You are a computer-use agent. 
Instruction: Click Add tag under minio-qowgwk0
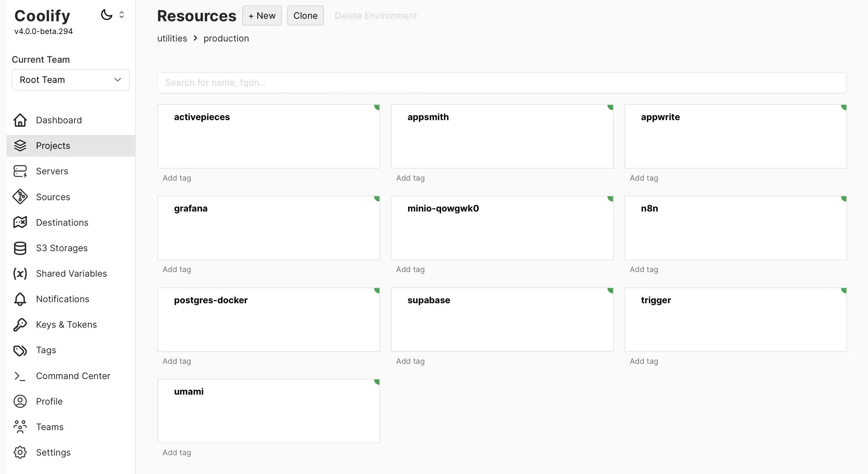click(410, 269)
